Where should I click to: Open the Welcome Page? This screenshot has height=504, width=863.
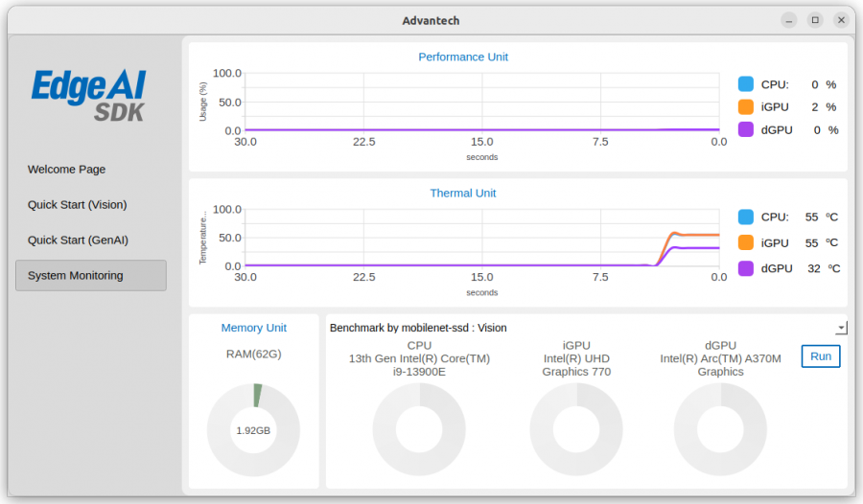pos(66,170)
